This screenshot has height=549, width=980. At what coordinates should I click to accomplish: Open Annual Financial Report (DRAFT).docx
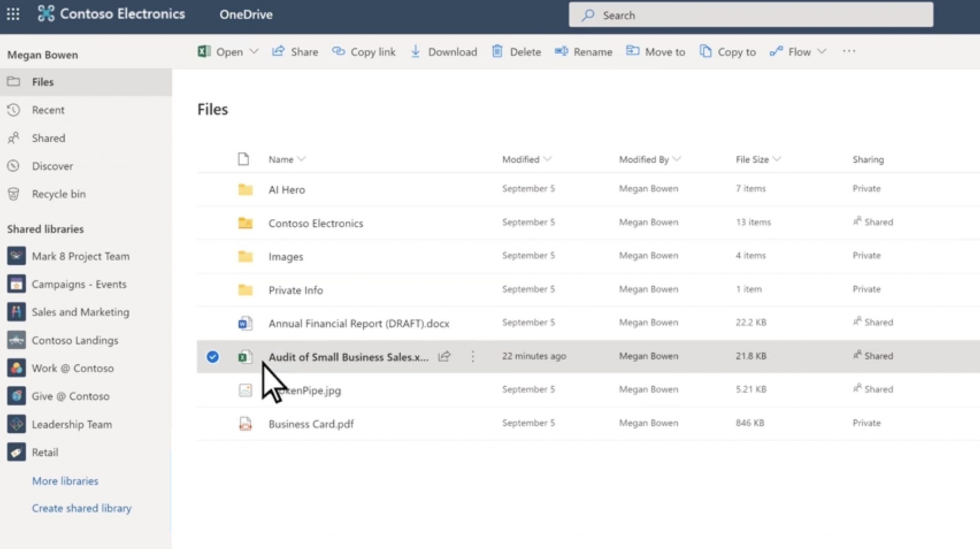359,324
